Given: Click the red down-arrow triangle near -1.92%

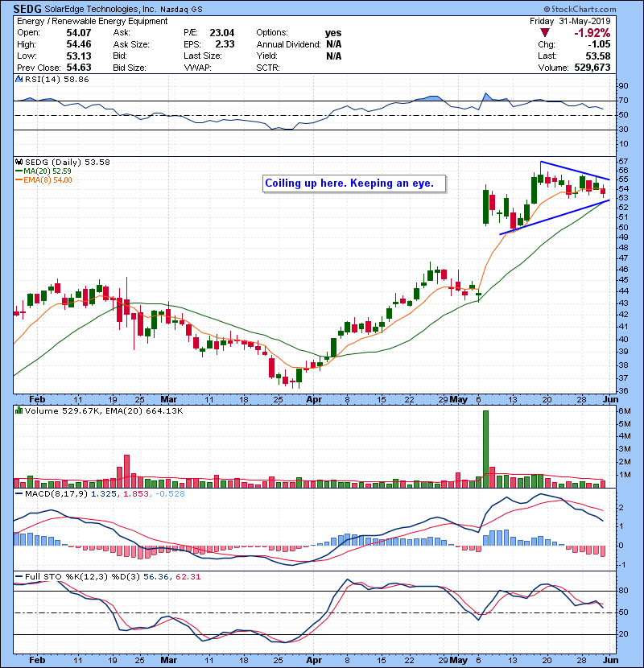Looking at the screenshot, I should click(544, 33).
